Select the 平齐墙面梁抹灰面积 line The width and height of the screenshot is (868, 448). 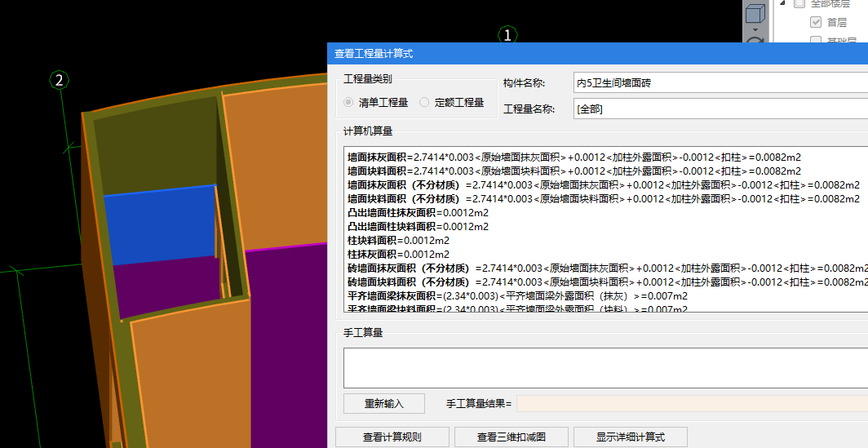point(517,296)
